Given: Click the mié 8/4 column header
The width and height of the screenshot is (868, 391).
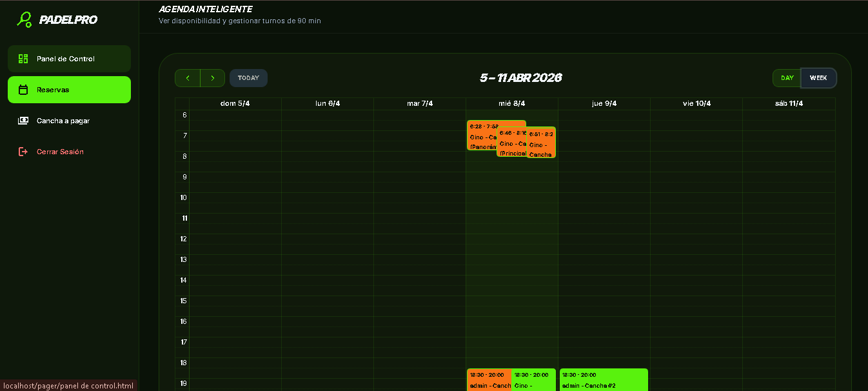Looking at the screenshot, I should click(512, 104).
